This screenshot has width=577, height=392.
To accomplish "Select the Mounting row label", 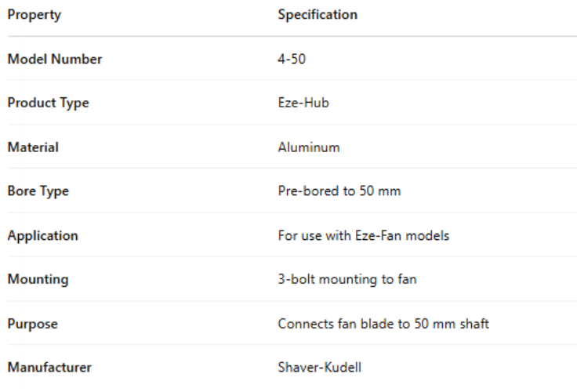I will point(39,278).
